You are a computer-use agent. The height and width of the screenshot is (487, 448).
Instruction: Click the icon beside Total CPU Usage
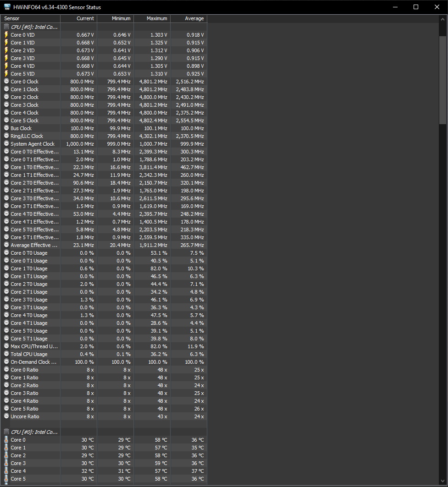pos(6,354)
